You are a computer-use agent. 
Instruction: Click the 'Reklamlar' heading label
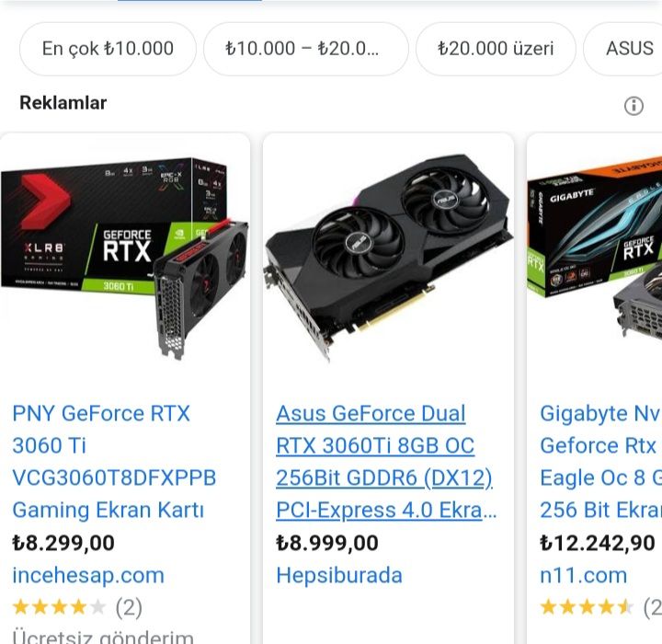coord(63,103)
